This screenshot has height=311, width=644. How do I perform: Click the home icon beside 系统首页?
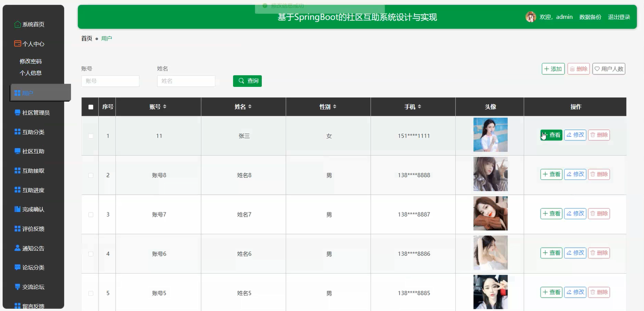point(17,25)
